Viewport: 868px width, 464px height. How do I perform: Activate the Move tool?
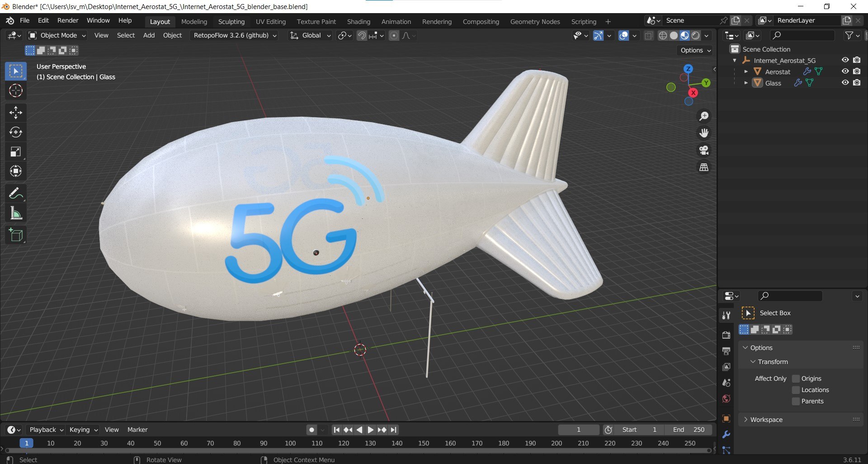tap(16, 112)
